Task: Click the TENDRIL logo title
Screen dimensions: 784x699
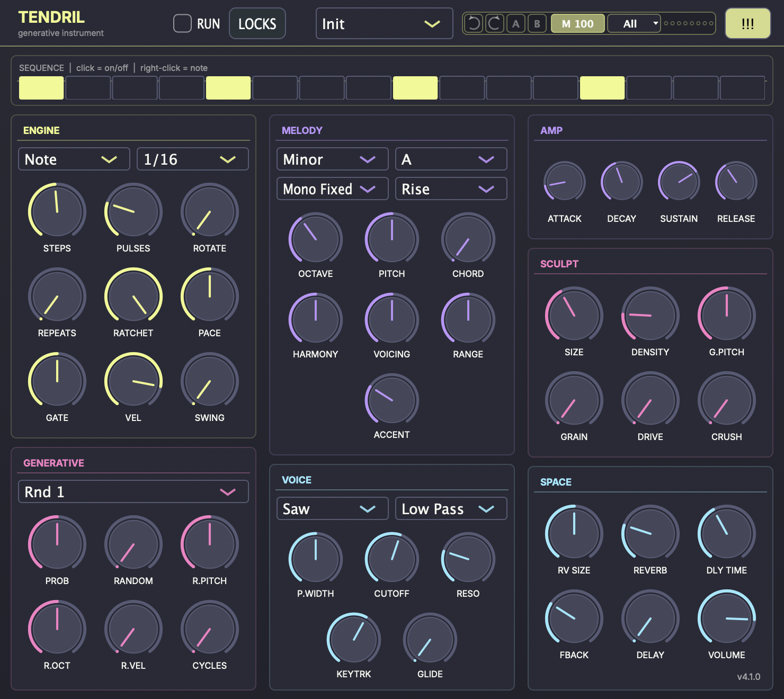Action: [51, 17]
